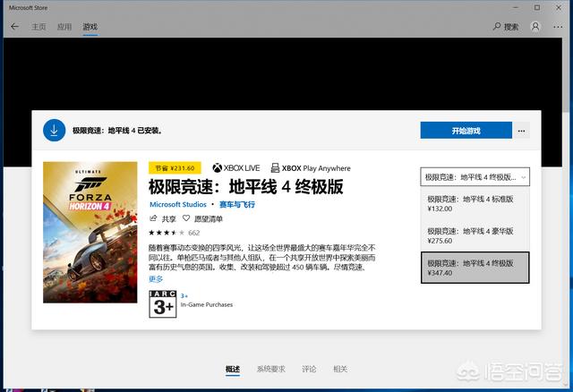This screenshot has height=392, width=573.
Task: Choose 极限竞速：地平线 4 终极版 ¥347.40 option
Action: [475, 268]
